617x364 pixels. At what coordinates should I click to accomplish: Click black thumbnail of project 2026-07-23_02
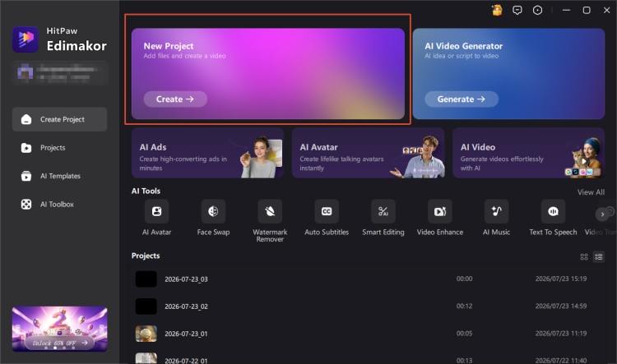[146, 306]
